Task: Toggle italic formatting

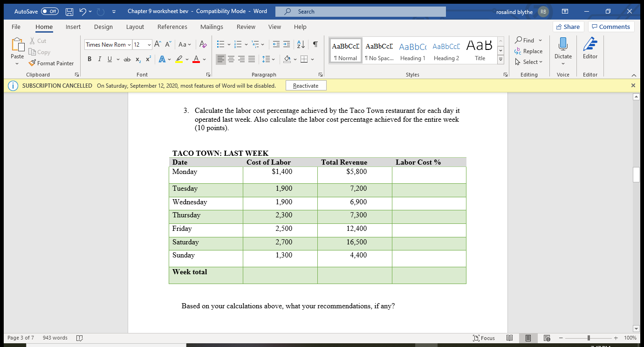Action: [x=99, y=59]
